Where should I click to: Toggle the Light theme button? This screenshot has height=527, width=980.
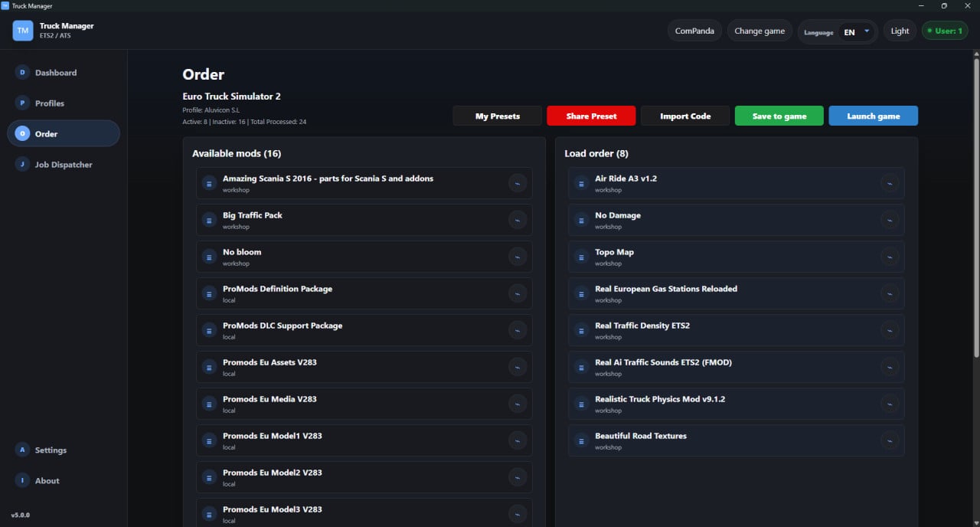(900, 31)
